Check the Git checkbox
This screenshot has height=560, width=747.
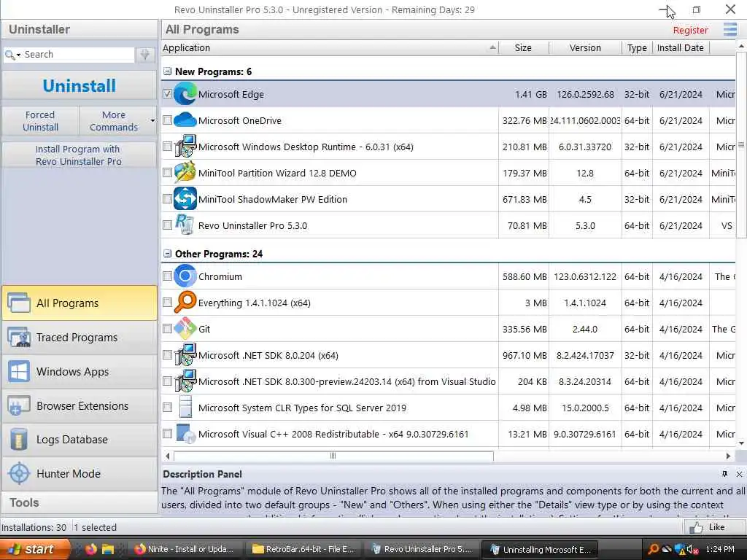(167, 329)
